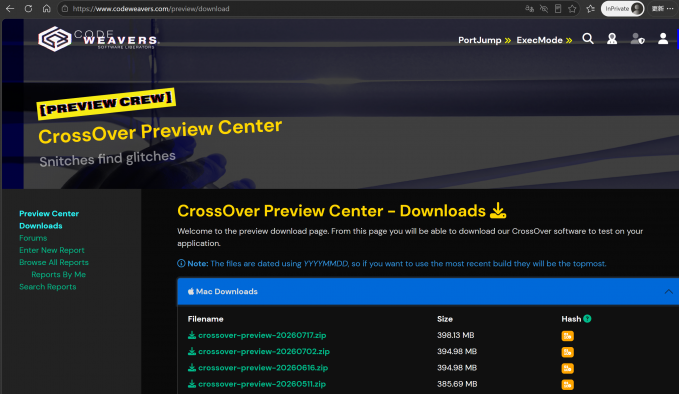Click the Filename column header
The height and width of the screenshot is (394, 679).
click(x=205, y=319)
